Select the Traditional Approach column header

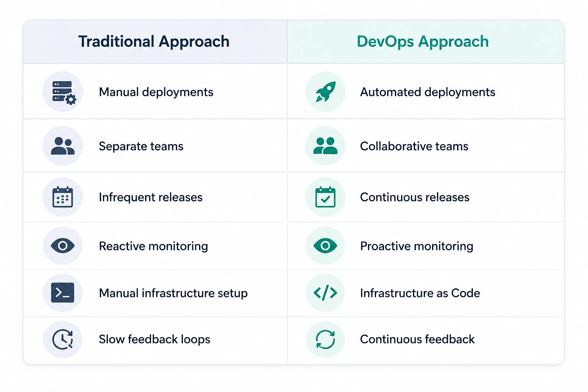(154, 42)
